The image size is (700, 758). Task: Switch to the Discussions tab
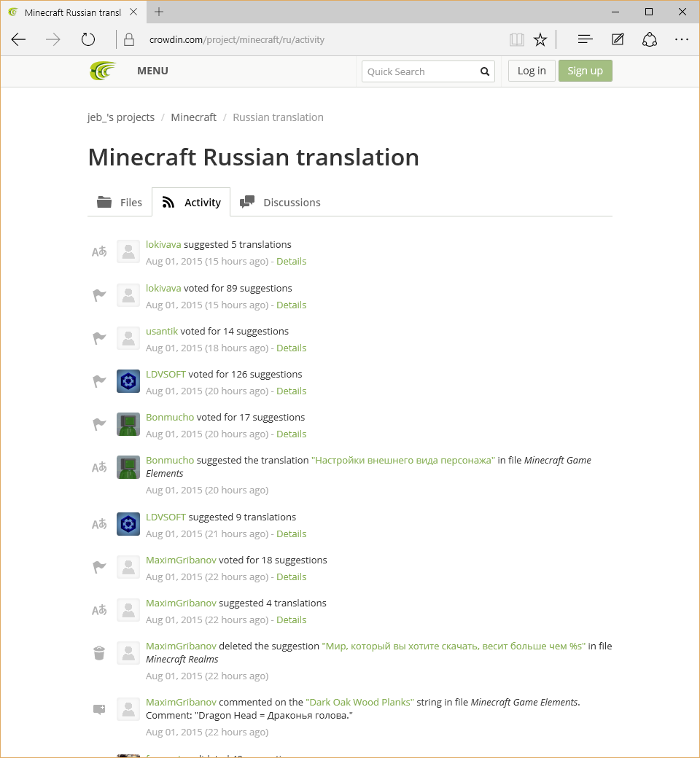tap(280, 202)
